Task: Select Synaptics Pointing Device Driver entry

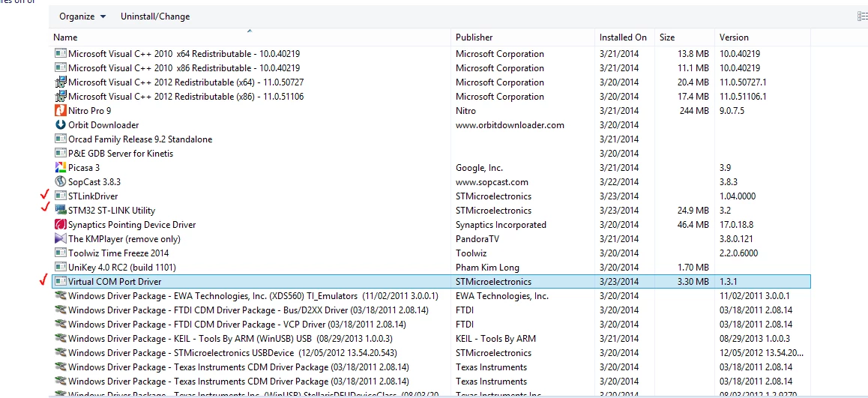Action: 132,225
